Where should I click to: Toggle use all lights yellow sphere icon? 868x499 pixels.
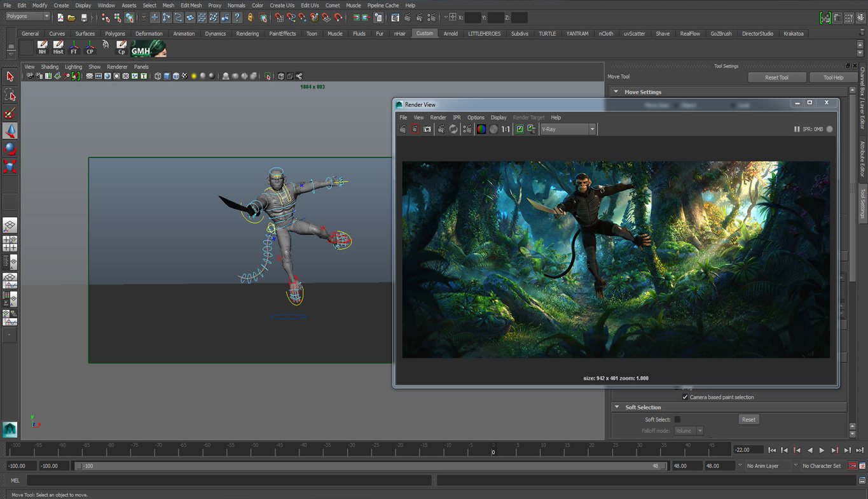pos(194,76)
